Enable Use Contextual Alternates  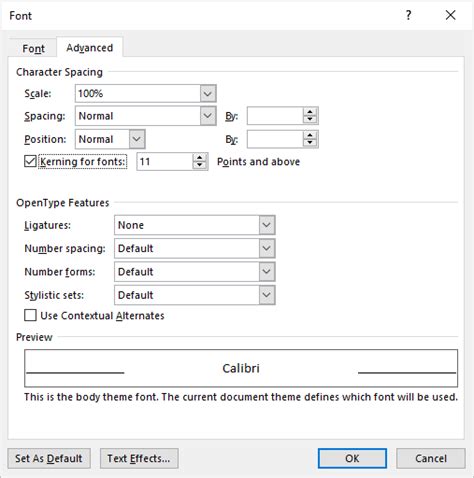(30, 315)
